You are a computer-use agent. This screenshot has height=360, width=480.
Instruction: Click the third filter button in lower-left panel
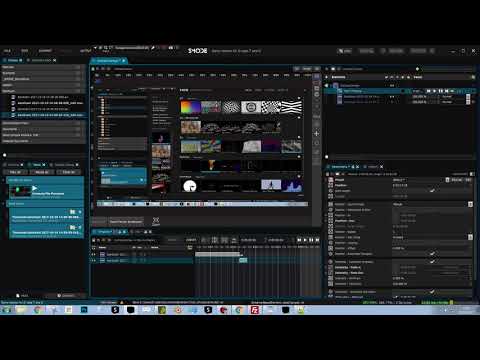coord(68,172)
